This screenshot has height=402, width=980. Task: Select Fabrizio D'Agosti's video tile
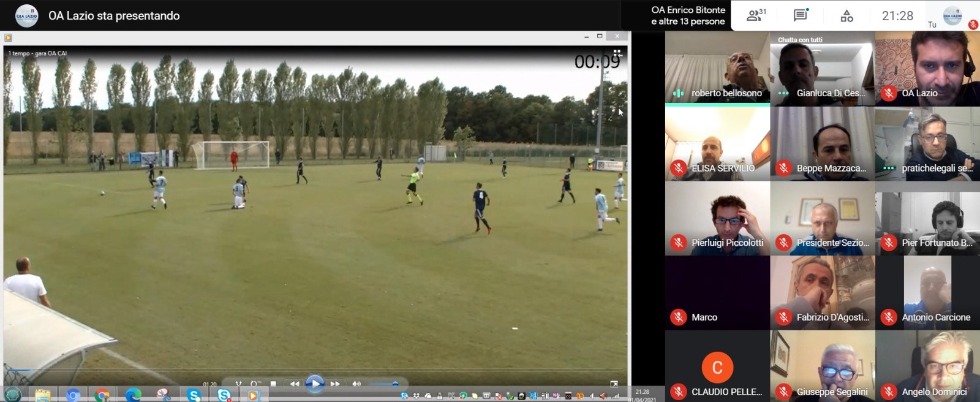pyautogui.click(x=823, y=293)
